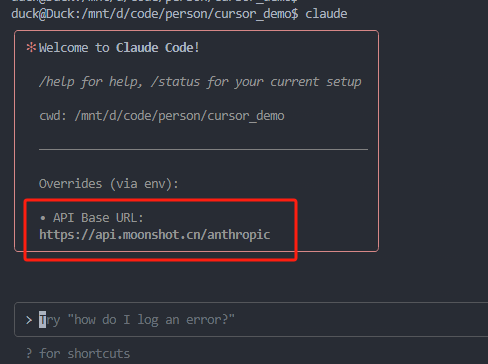The image size is (488, 364).
Task: Click the 'Overrides (via env):' heading
Action: [x=109, y=184]
